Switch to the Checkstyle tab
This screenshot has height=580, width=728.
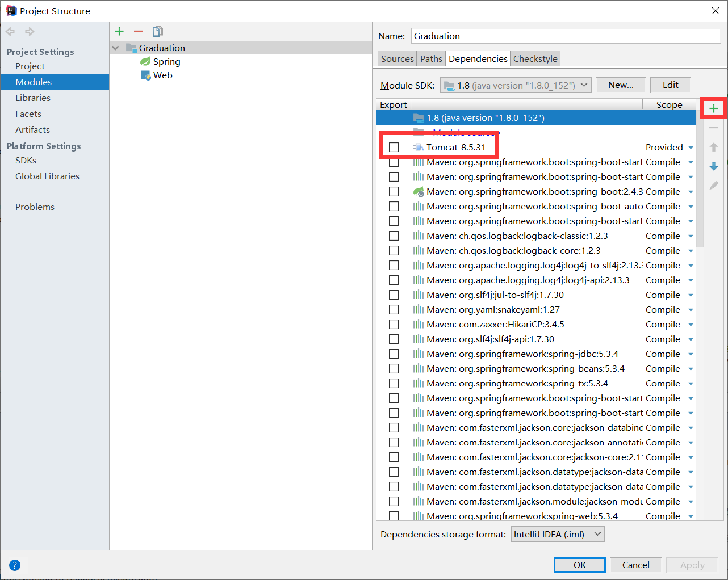click(x=535, y=58)
